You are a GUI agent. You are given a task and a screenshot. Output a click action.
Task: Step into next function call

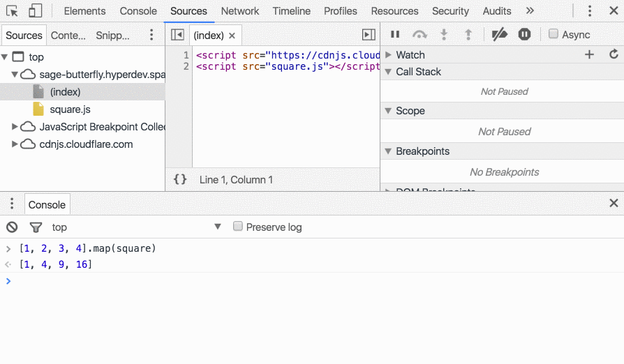click(x=444, y=35)
